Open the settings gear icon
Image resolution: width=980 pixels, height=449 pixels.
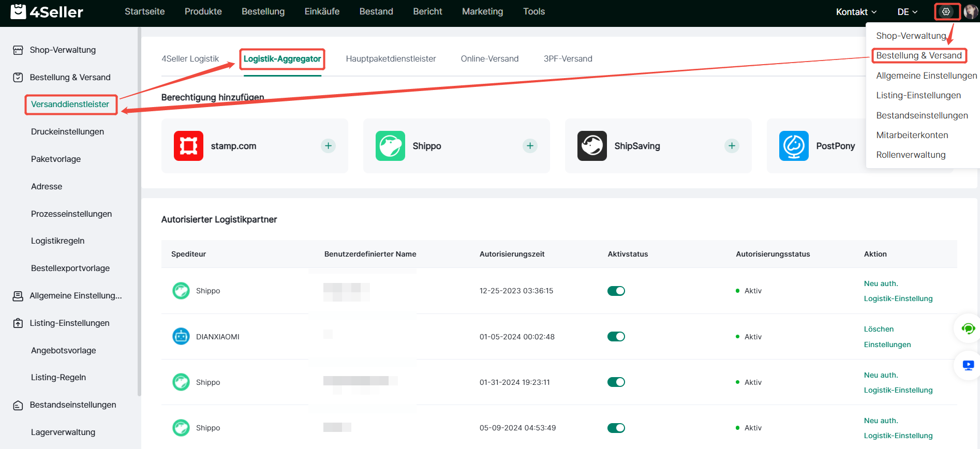(946, 11)
